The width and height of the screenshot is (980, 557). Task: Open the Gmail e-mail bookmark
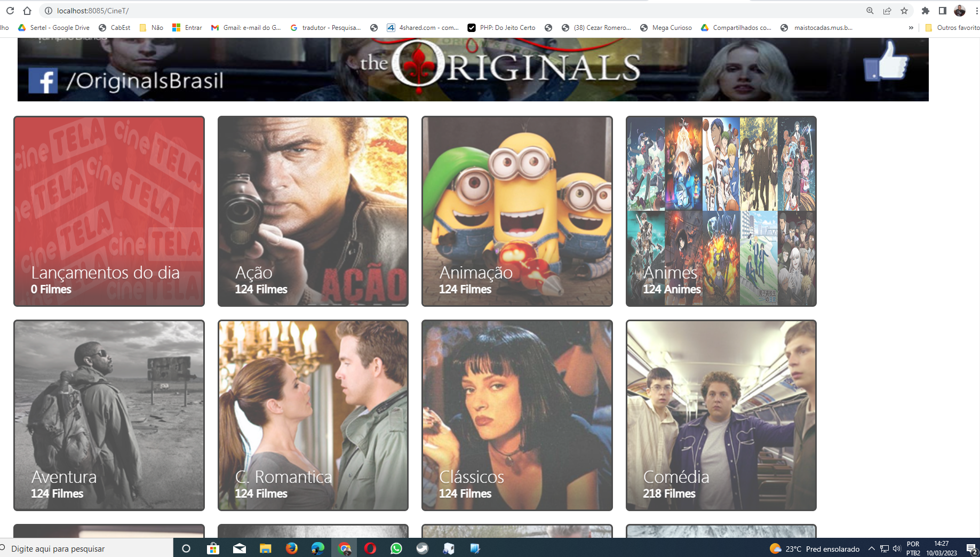[246, 28]
